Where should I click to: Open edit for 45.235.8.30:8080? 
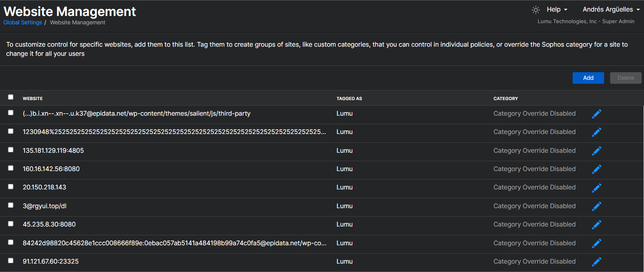(596, 225)
